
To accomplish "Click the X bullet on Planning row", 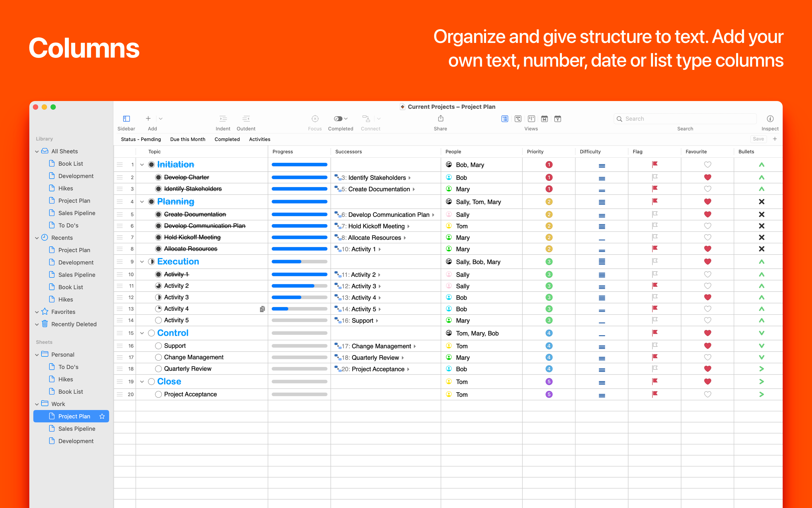I will pos(761,202).
